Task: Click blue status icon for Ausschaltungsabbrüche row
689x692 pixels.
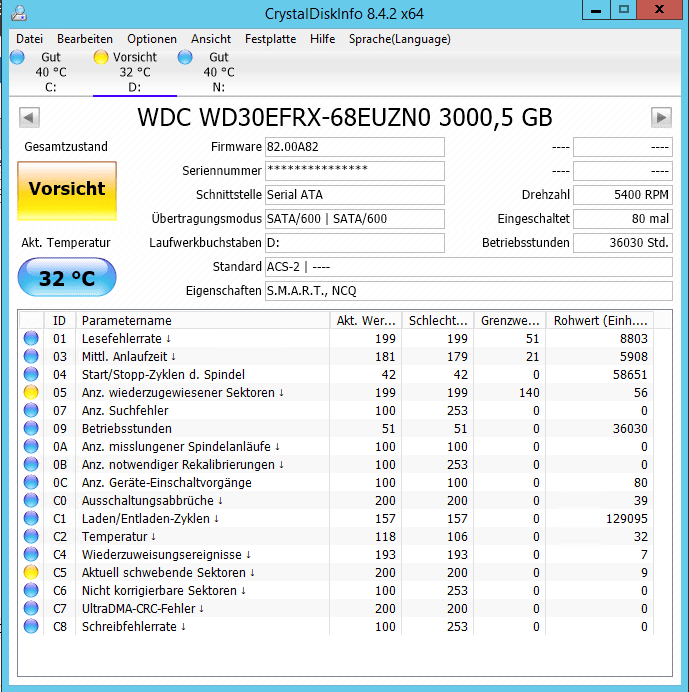Action: click(x=31, y=500)
